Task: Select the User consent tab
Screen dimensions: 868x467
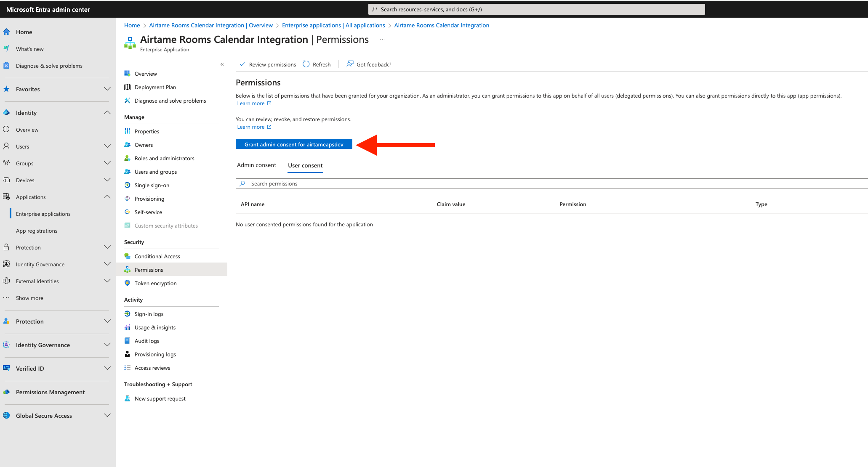Action: coord(305,166)
